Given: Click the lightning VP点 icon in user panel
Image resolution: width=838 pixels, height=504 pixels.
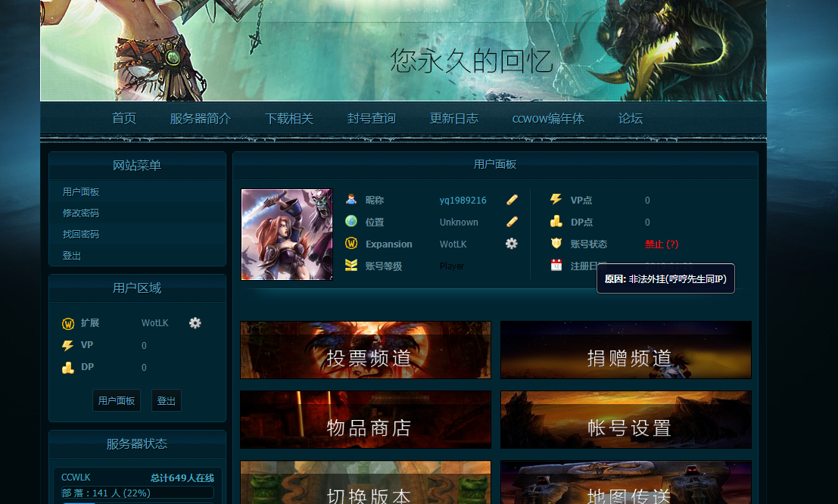Looking at the screenshot, I should pyautogui.click(x=556, y=200).
